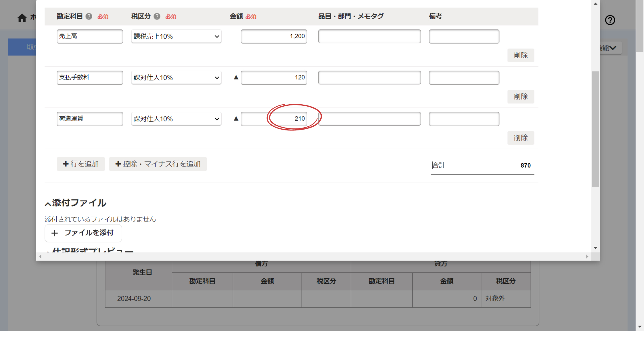
Task: Click 備考 field in 売上高 row
Action: click(464, 36)
